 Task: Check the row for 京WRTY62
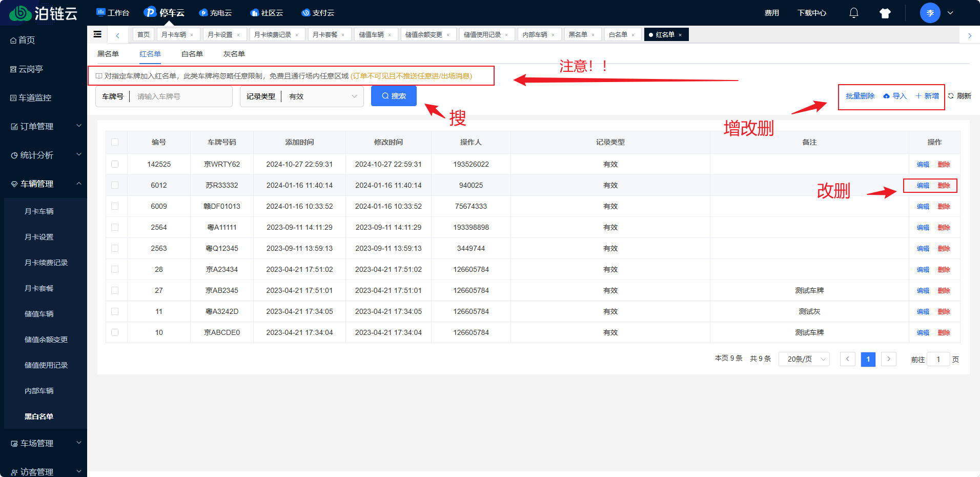(x=115, y=164)
